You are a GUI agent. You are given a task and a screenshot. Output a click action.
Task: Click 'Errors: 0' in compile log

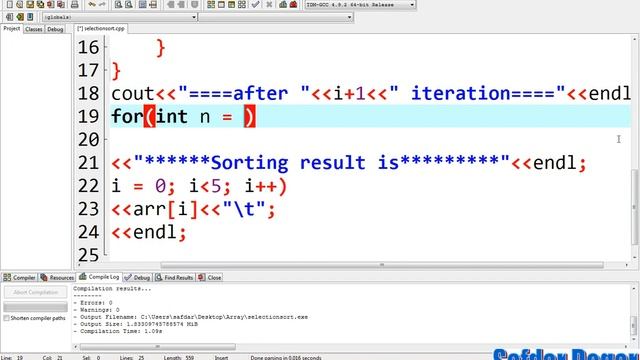pyautogui.click(x=93, y=303)
